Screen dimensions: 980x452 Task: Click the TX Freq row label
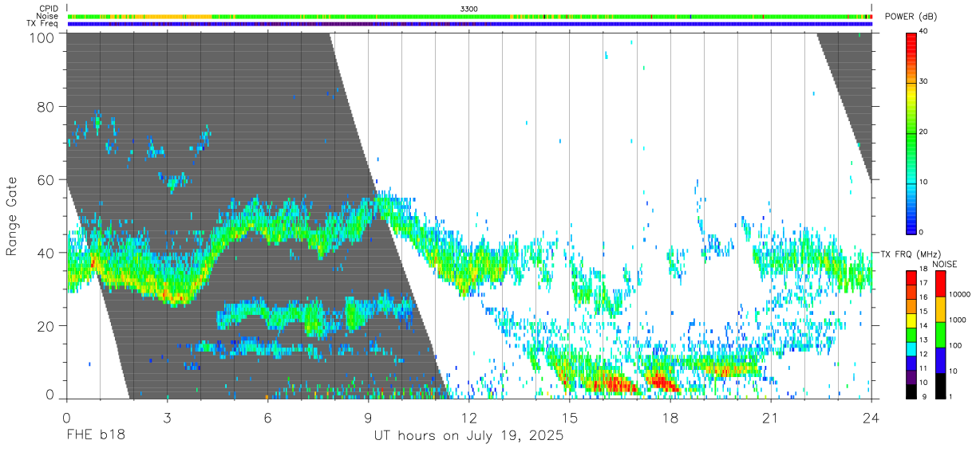coord(43,24)
